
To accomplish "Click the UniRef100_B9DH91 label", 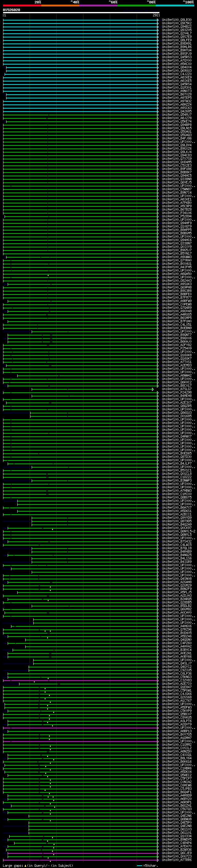I will pos(177,43).
